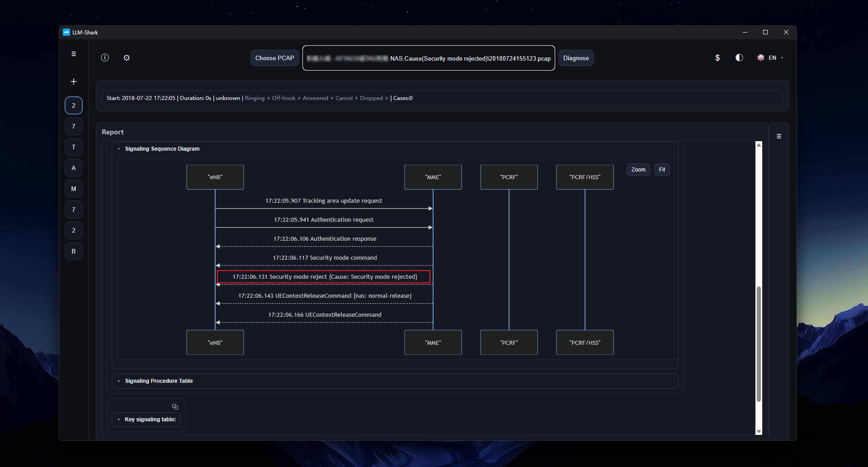Click the plus icon to add session
The width and height of the screenshot is (868, 467).
74,81
